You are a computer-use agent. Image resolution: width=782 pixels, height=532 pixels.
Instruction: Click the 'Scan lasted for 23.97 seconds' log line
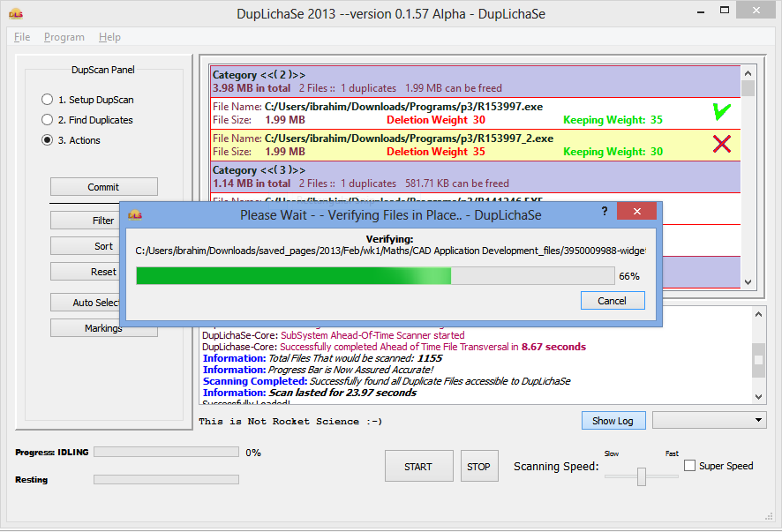point(309,393)
